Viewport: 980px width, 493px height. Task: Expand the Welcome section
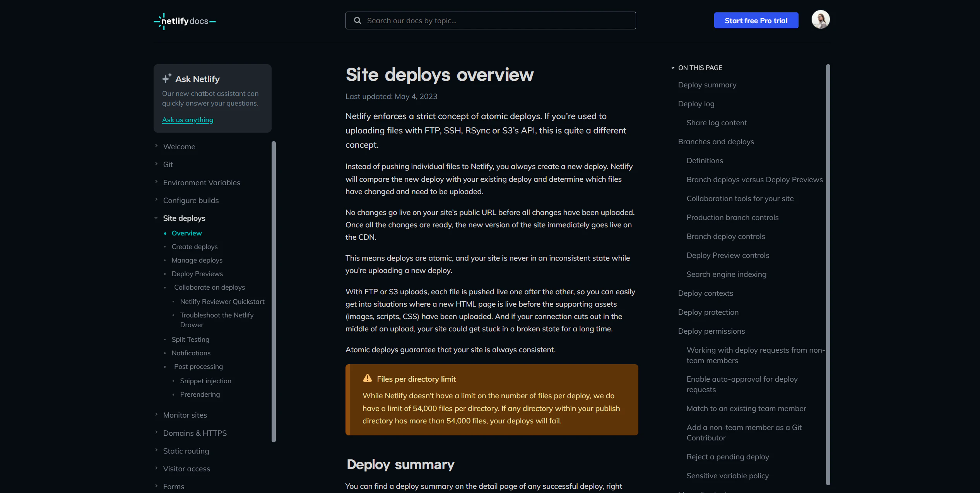[156, 146]
